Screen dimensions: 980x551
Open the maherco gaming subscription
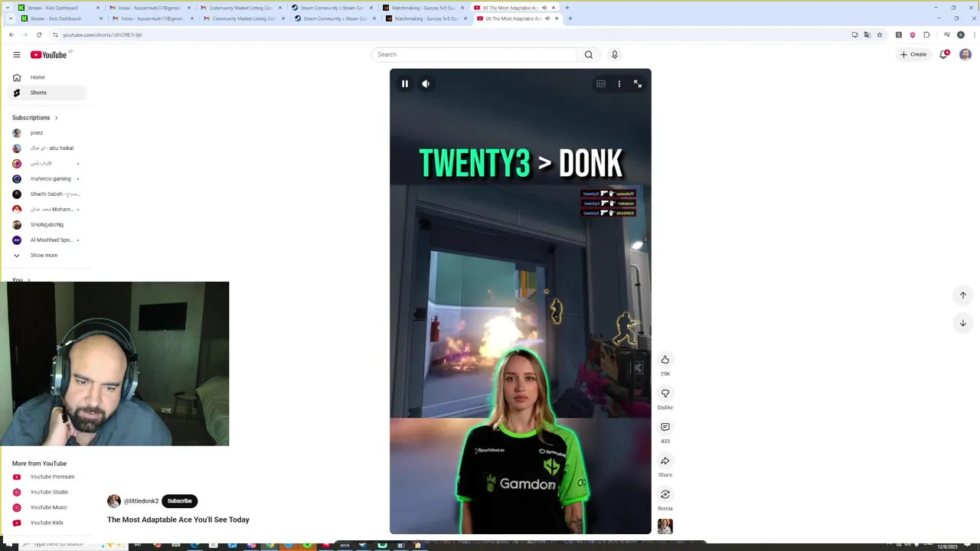click(x=46, y=179)
